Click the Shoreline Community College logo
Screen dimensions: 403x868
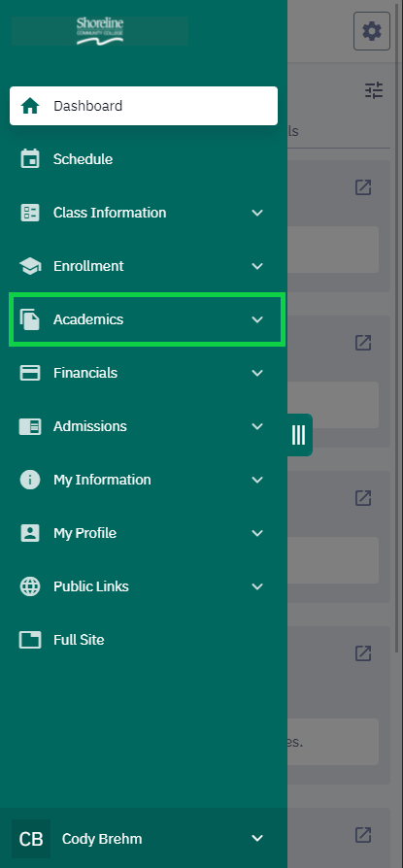pyautogui.click(x=100, y=31)
